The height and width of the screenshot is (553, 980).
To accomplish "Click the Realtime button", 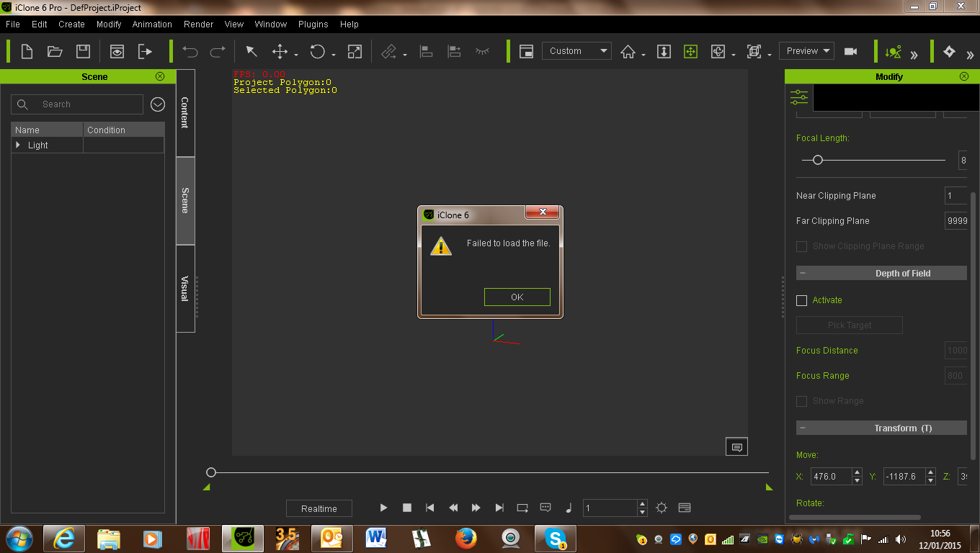I will point(318,508).
